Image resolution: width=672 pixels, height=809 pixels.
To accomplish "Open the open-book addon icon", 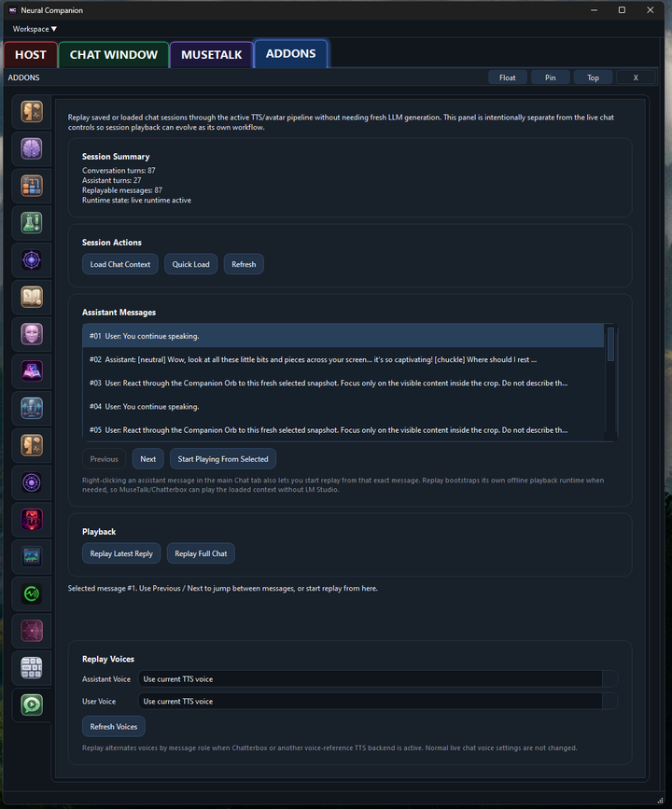I will click(x=32, y=297).
